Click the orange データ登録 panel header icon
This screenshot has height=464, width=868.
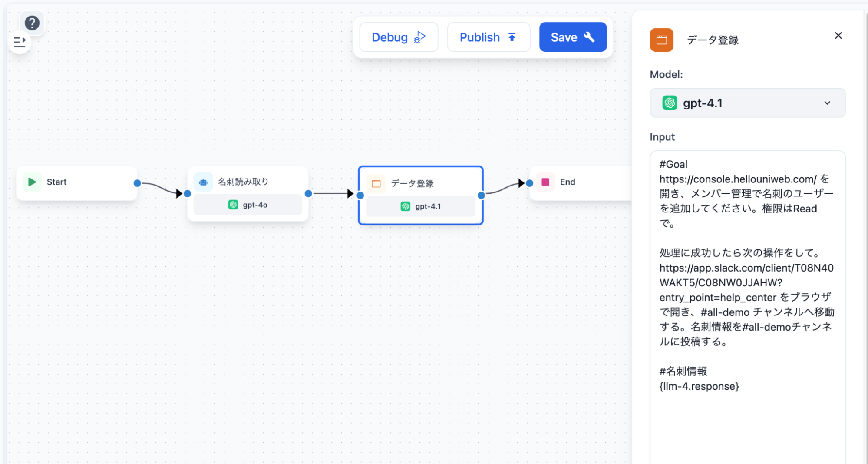pyautogui.click(x=661, y=40)
